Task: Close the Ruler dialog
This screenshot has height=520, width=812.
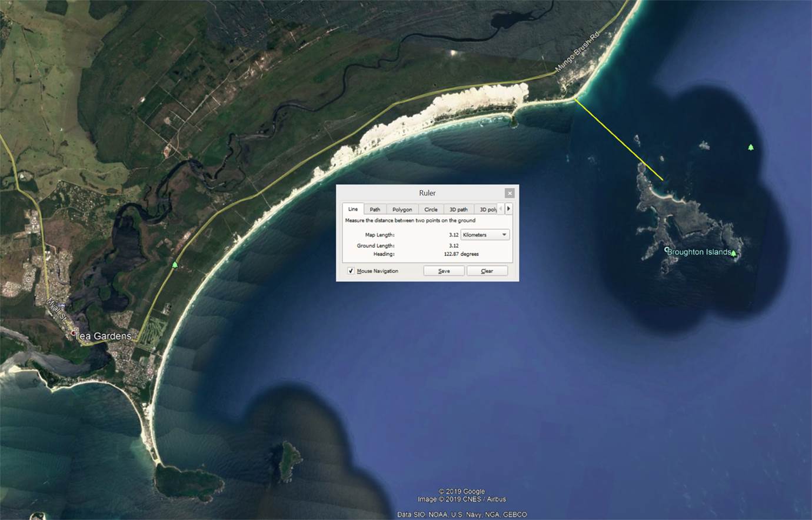Action: pos(510,193)
